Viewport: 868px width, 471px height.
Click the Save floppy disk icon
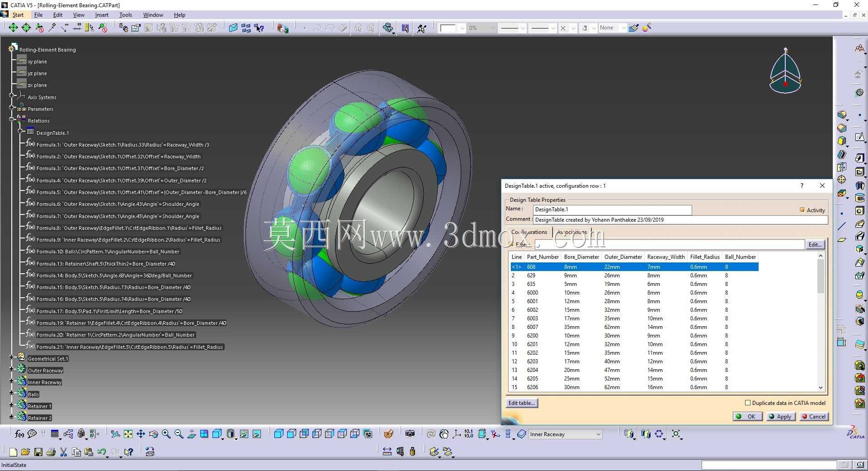pos(38,452)
